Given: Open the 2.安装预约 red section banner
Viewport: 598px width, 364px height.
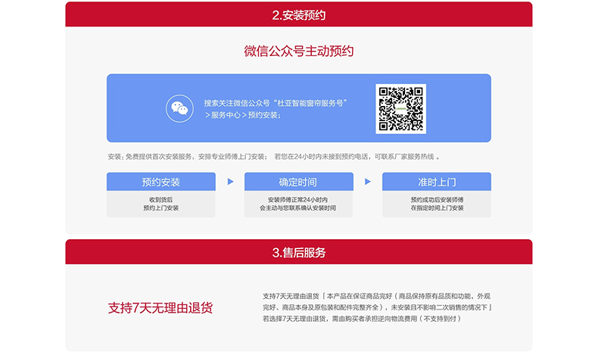Looking at the screenshot, I should tap(298, 14).
